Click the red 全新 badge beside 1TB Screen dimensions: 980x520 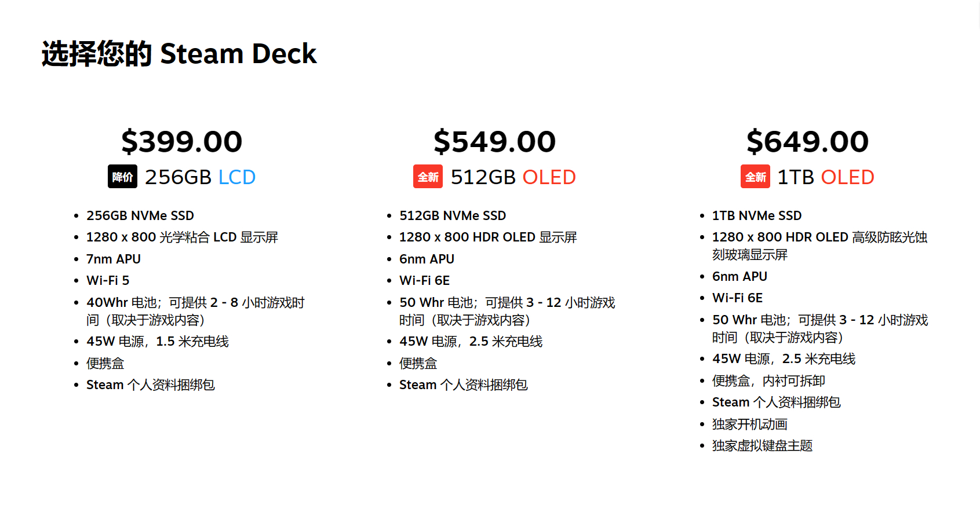(x=755, y=177)
